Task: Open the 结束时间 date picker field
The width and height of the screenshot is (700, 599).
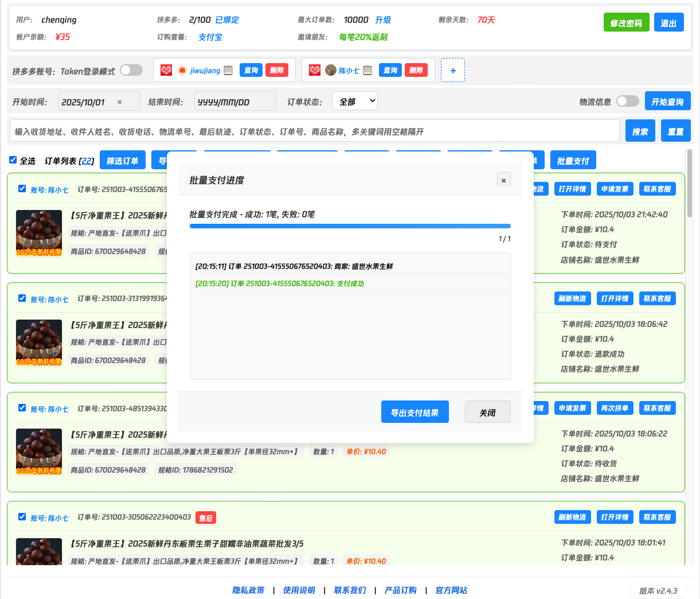Action: click(x=234, y=102)
